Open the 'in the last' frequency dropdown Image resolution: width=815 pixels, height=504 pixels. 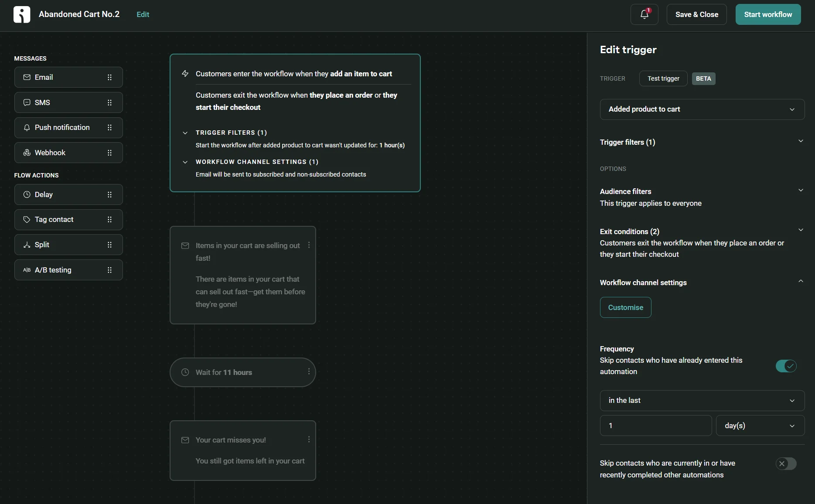tap(702, 401)
